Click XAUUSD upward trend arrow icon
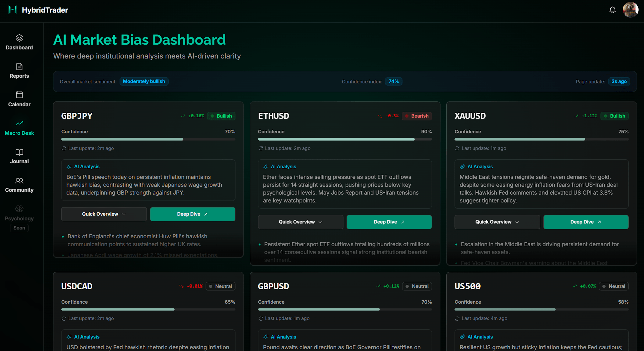This screenshot has height=351, width=644. [576, 116]
